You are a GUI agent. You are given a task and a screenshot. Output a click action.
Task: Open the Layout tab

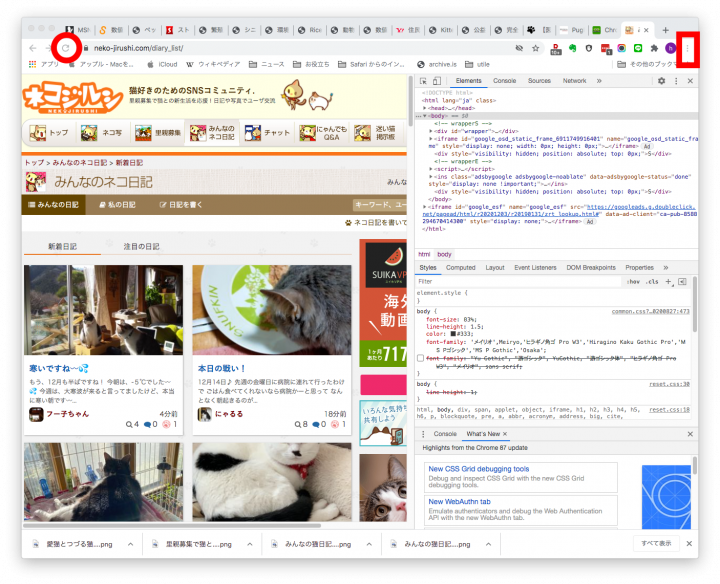point(495,268)
